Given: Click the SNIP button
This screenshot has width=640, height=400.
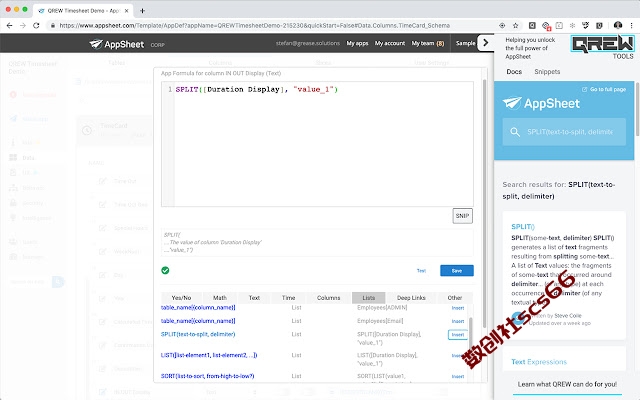Looking at the screenshot, I should 462,216.
